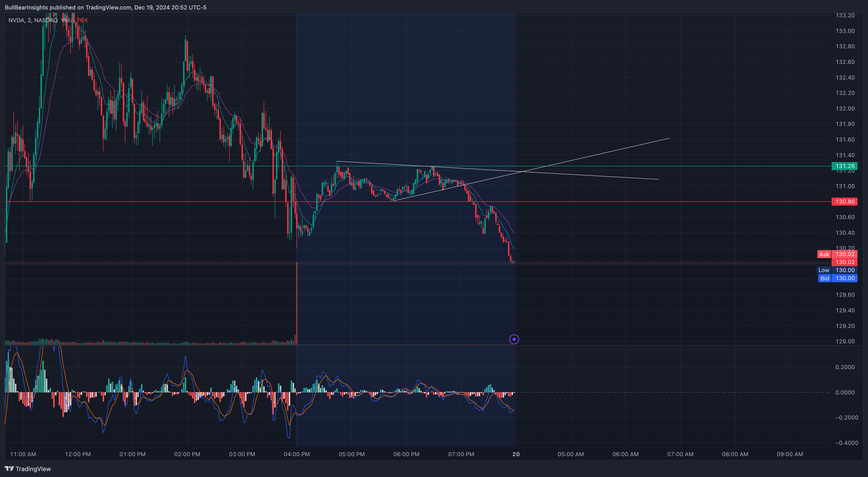868x477 pixels.
Task: Click the 12:00 PM time axis label
Action: (x=78, y=454)
